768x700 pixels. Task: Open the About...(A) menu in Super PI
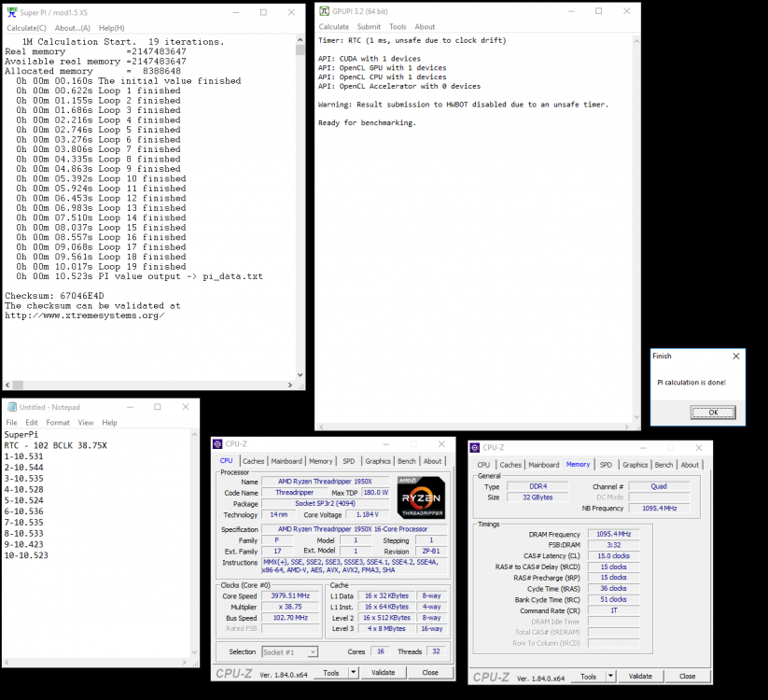(73, 28)
